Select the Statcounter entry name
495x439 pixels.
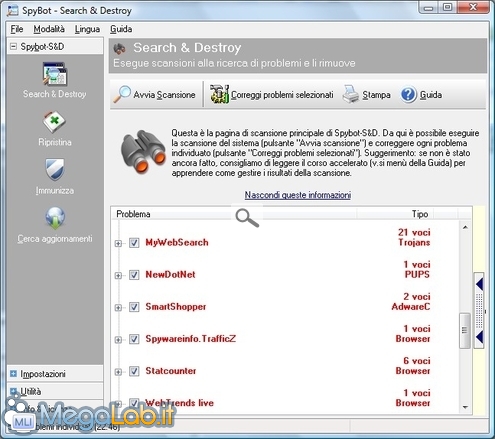[x=171, y=371]
